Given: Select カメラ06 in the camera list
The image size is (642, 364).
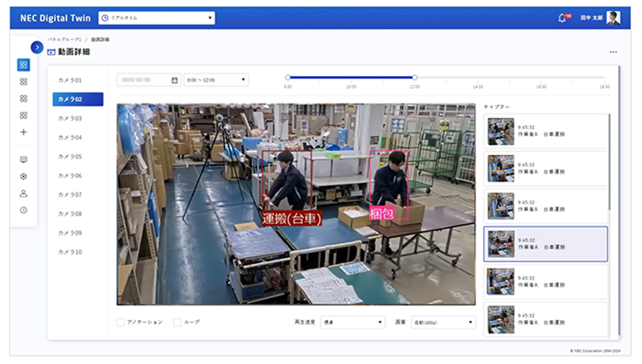Looking at the screenshot, I should (x=70, y=175).
